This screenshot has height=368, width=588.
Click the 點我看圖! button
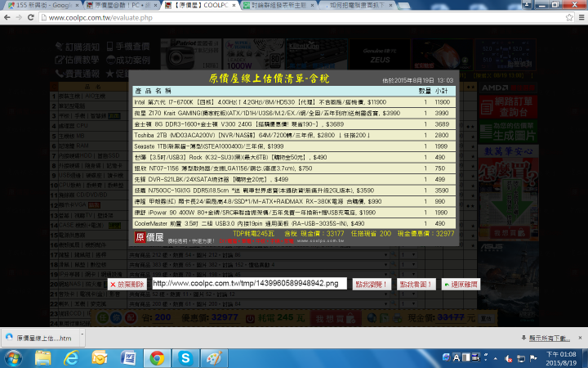[x=416, y=285]
